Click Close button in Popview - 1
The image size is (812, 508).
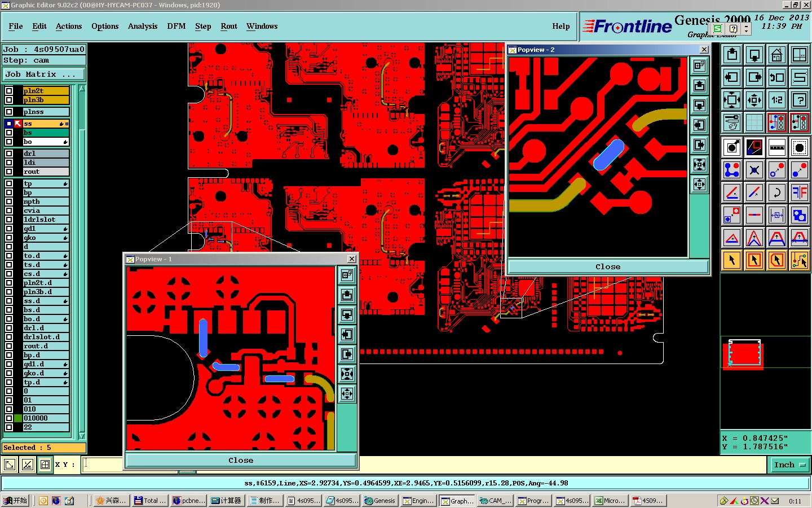(x=241, y=461)
